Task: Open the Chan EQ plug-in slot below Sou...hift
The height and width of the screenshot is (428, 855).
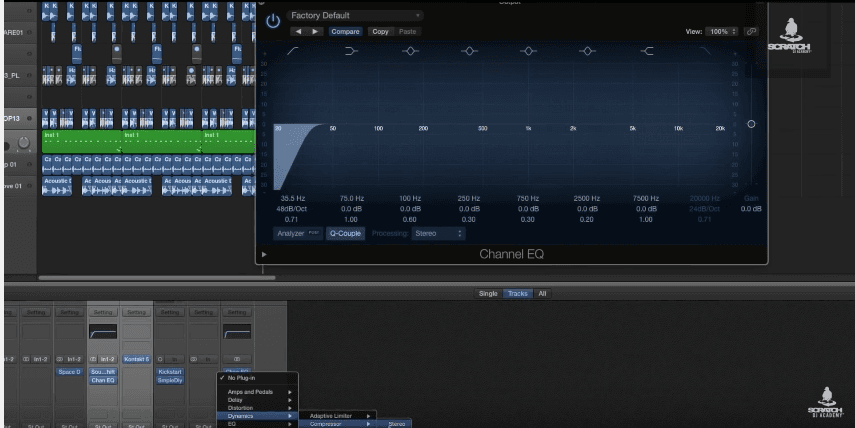Action: [103, 380]
